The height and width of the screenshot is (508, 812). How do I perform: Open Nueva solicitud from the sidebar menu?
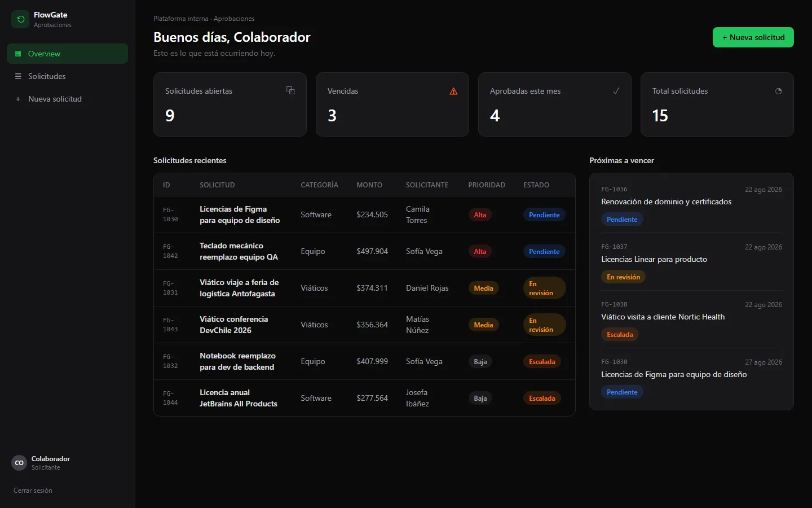point(67,99)
